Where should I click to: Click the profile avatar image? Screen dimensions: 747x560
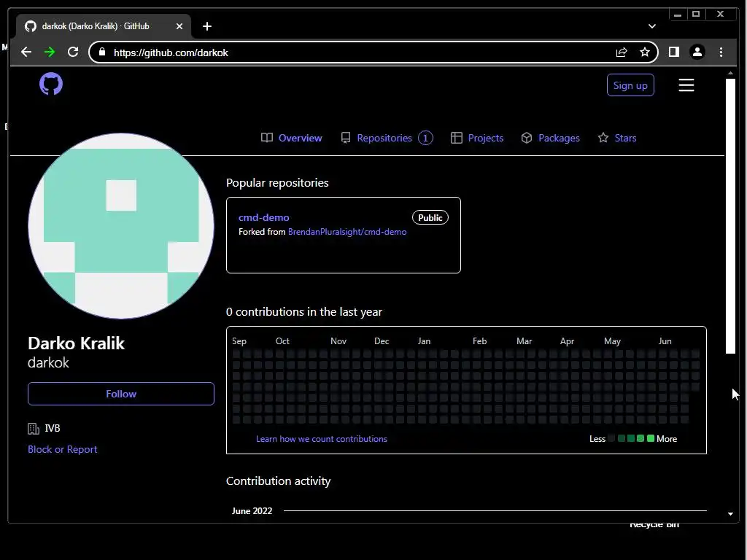[x=121, y=226]
